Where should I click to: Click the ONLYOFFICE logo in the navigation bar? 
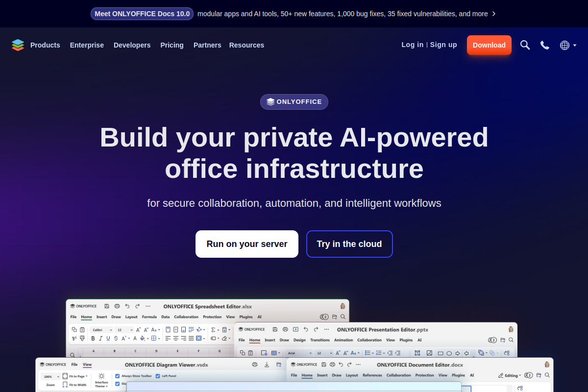tap(18, 45)
